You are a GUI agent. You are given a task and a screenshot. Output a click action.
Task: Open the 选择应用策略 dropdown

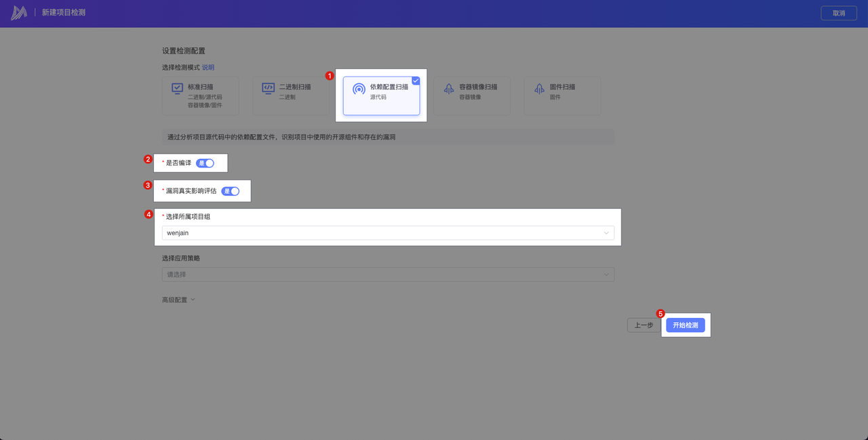[x=388, y=275]
